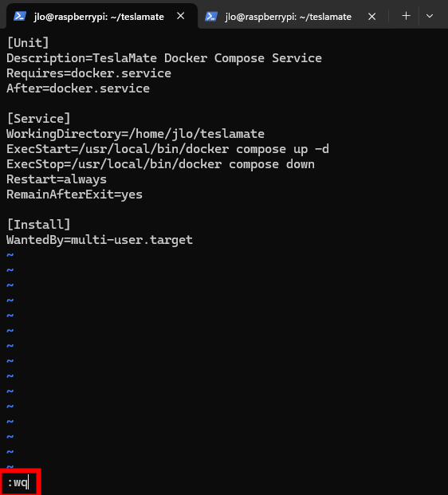Viewport: 448px width, 495px height.
Task: Click the WorkingDirectory=/home/jlo/teslamate line
Action: pyautogui.click(x=136, y=134)
